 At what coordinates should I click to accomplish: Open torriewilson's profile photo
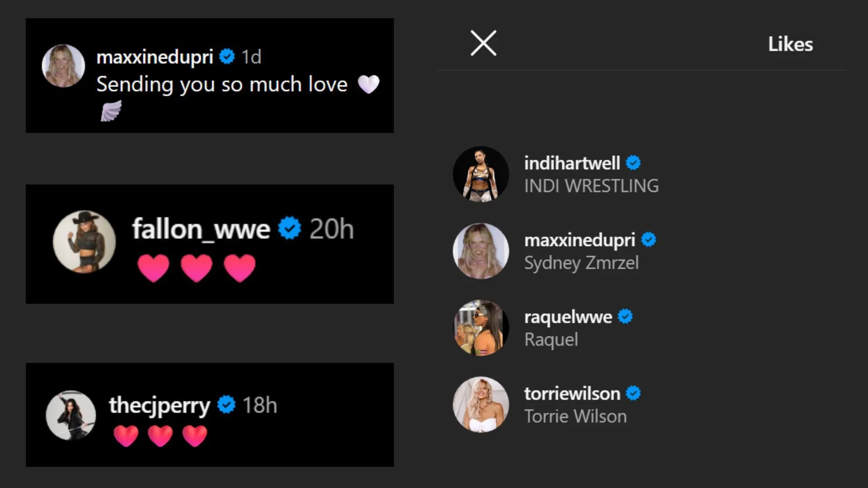tap(481, 404)
